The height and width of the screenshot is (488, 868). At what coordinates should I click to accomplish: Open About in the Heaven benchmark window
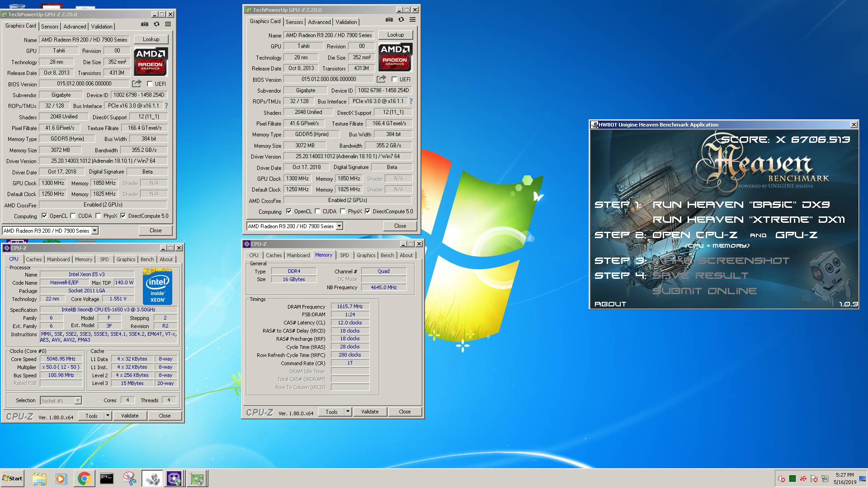pos(610,304)
